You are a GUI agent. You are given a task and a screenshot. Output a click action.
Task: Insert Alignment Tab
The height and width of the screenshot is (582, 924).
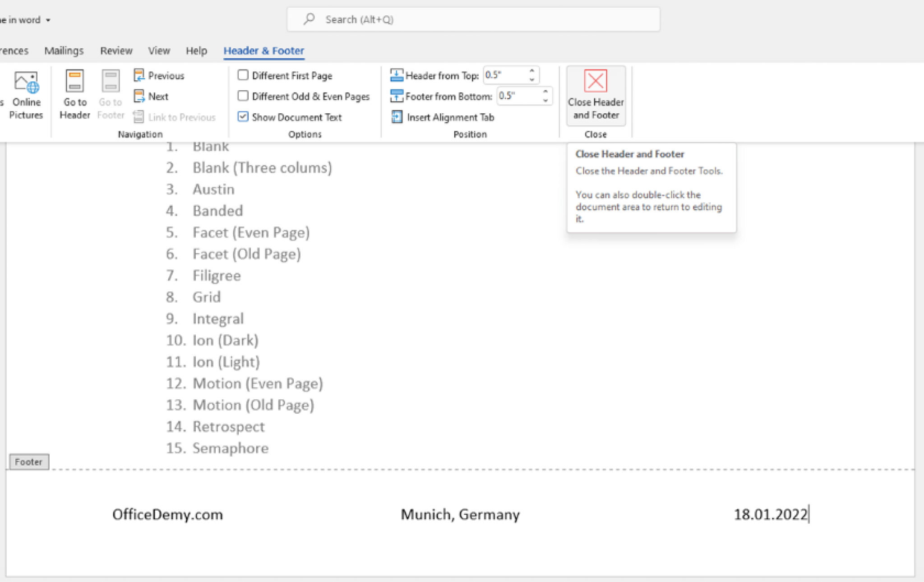(x=443, y=117)
